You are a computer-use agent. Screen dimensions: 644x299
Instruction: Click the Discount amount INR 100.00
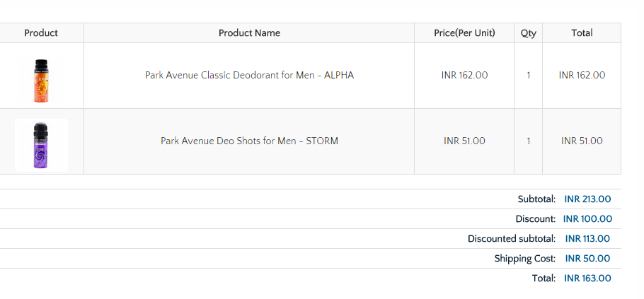[587, 219]
